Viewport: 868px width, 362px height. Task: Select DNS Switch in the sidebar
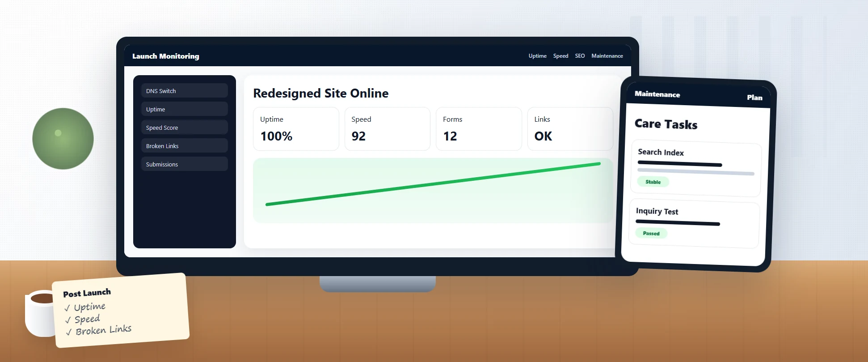click(184, 90)
